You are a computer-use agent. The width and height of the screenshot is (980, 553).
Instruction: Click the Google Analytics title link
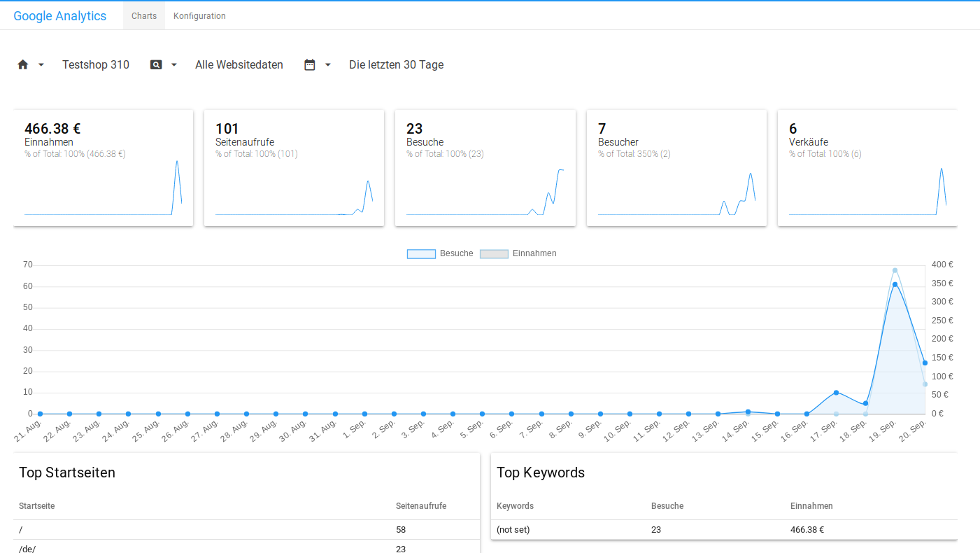tap(60, 16)
